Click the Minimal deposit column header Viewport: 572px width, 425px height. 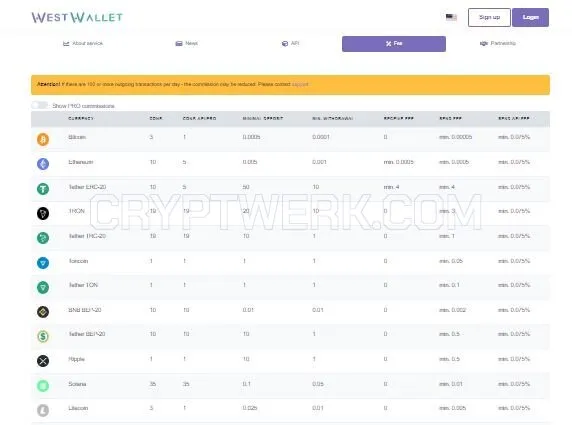click(x=263, y=119)
